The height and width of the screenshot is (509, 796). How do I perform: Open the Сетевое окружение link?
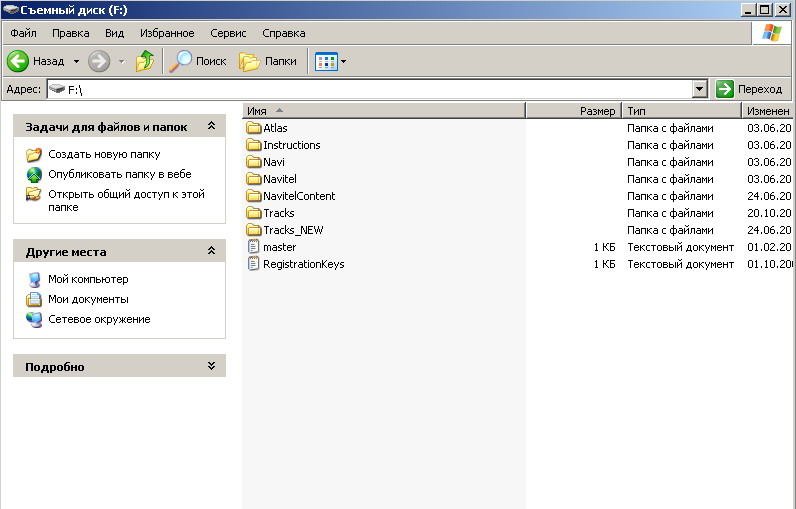click(99, 319)
